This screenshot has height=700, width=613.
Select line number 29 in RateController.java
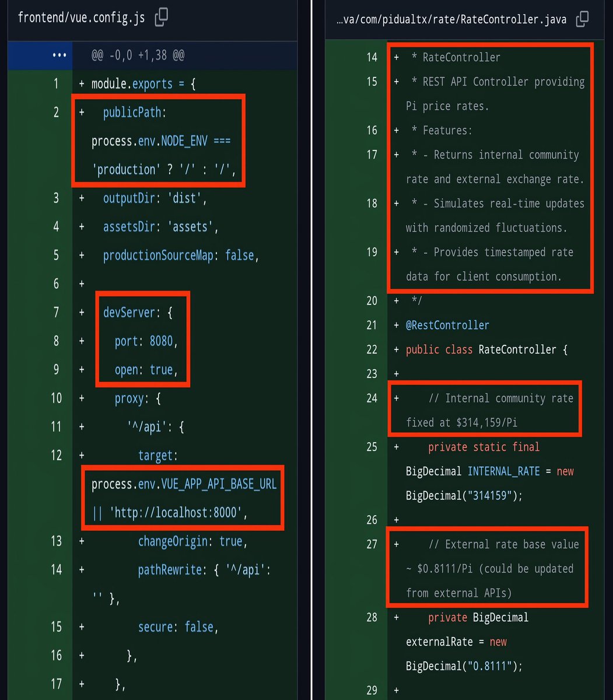(372, 690)
